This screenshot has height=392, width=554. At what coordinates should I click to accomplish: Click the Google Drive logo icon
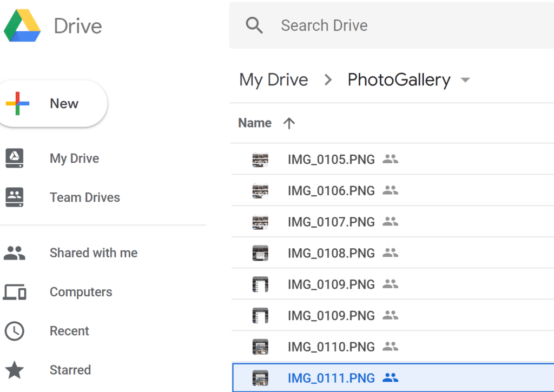click(x=22, y=26)
